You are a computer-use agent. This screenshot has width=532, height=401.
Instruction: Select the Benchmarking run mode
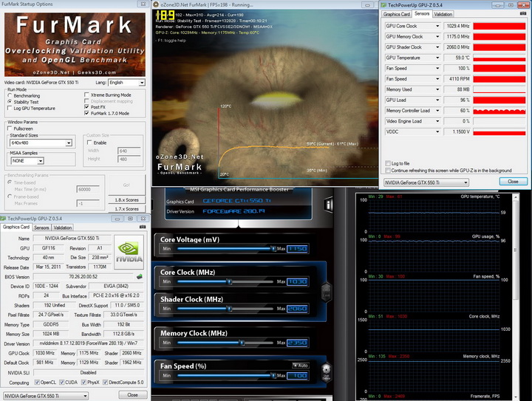click(10, 95)
